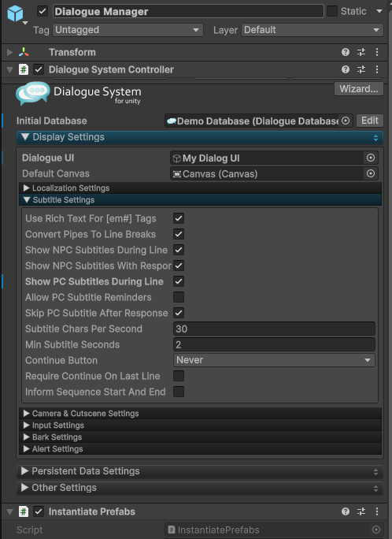Click Subtitle Chars Per Second field
Viewport: 392px width, 539px height.
pyautogui.click(x=274, y=329)
